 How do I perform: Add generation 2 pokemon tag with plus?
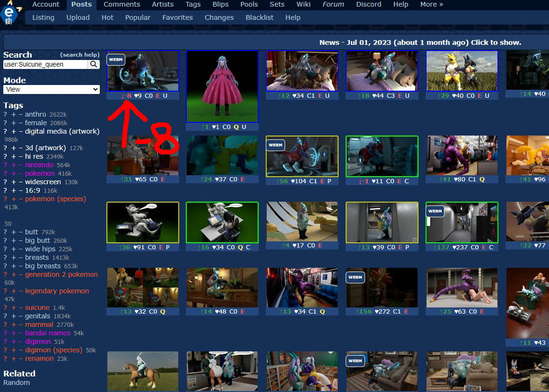click(x=14, y=274)
